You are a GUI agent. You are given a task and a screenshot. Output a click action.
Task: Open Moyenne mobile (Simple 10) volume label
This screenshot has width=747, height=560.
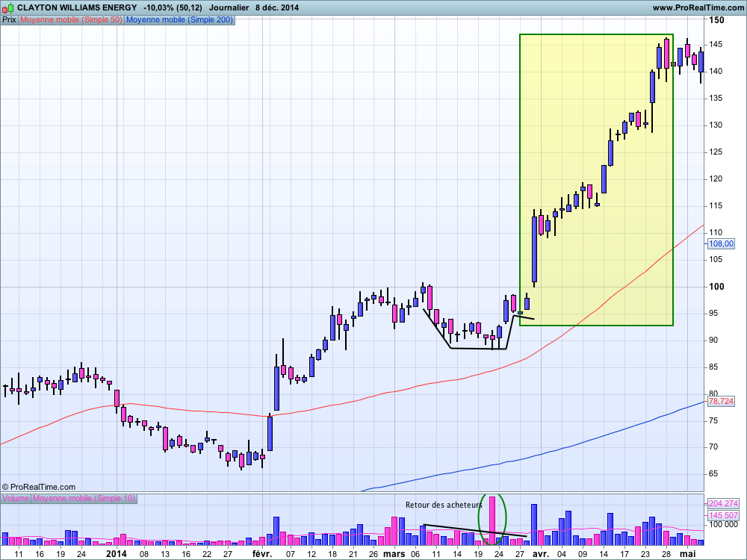coord(84,499)
